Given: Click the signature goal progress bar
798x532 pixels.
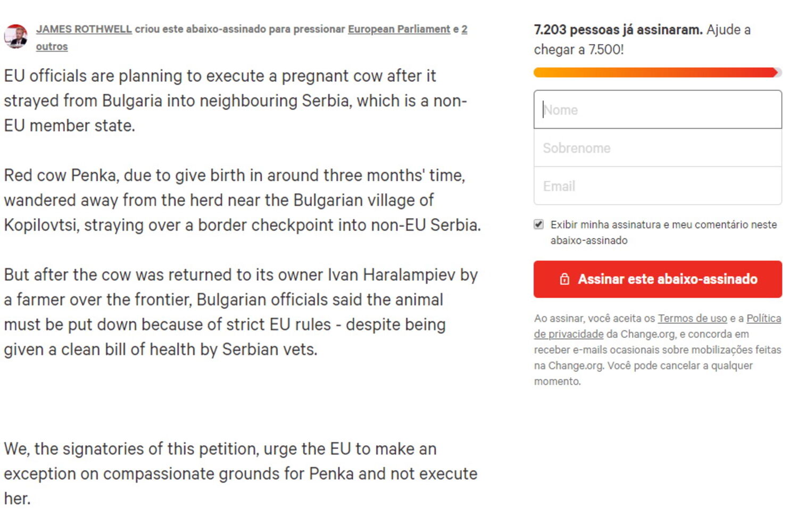Looking at the screenshot, I should coord(657,73).
